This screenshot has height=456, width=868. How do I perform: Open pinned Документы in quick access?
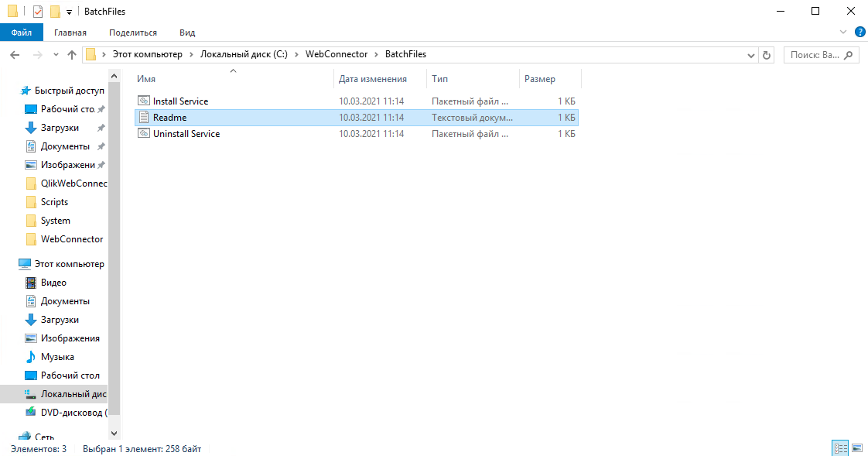click(65, 146)
